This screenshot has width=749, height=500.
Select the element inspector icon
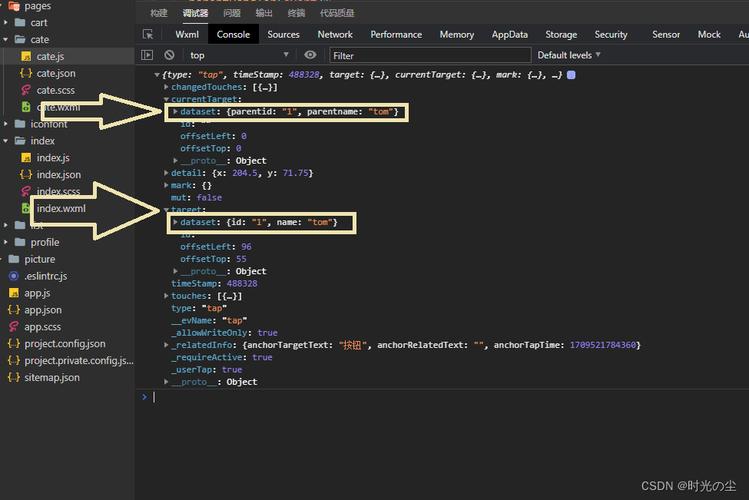(148, 34)
